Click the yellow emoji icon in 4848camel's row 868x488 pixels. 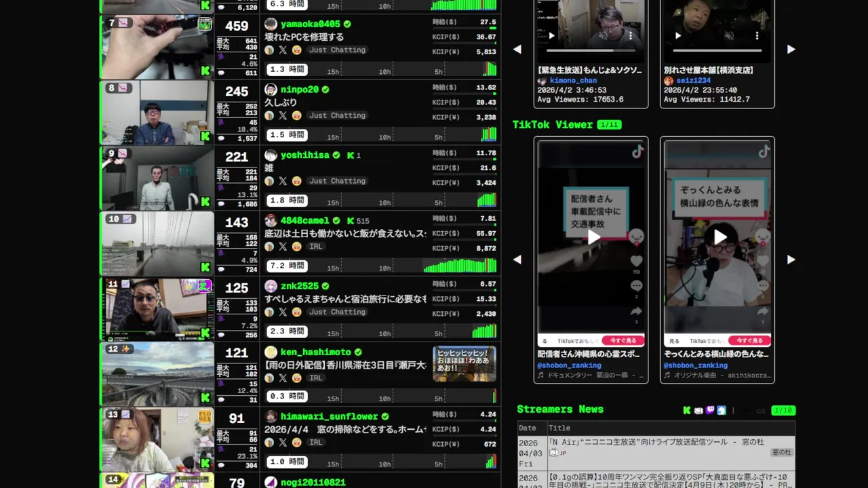(x=296, y=247)
